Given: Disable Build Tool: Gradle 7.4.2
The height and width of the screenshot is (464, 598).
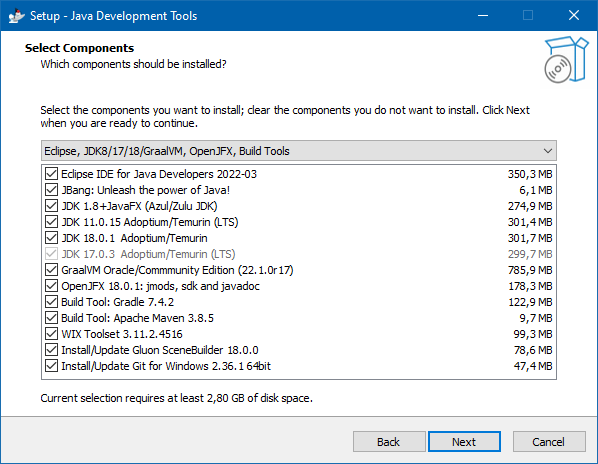Looking at the screenshot, I should pyautogui.click(x=51, y=302).
